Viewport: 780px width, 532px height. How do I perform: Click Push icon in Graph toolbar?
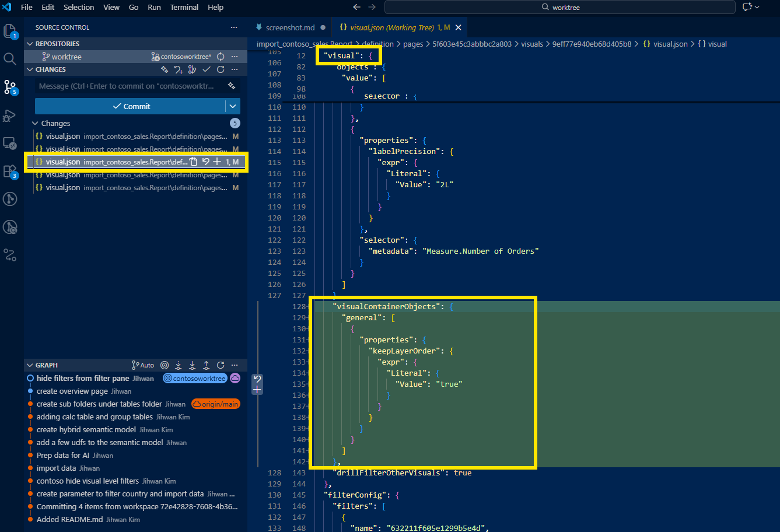tap(207, 365)
